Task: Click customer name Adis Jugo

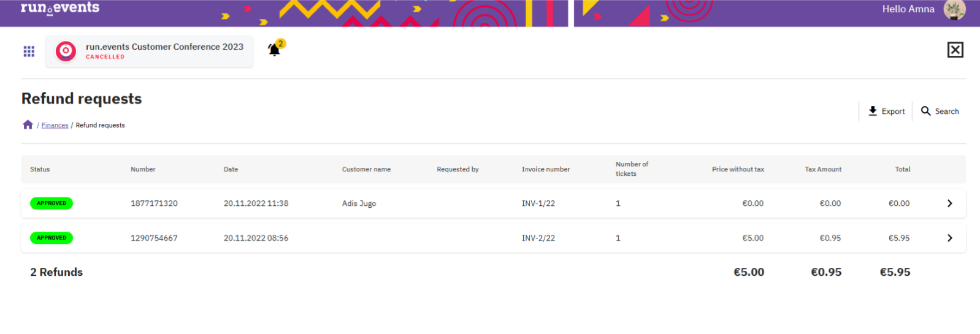Action: pyautogui.click(x=359, y=203)
